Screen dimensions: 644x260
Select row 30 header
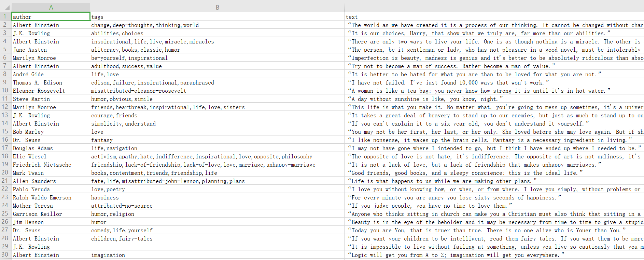(x=5, y=255)
